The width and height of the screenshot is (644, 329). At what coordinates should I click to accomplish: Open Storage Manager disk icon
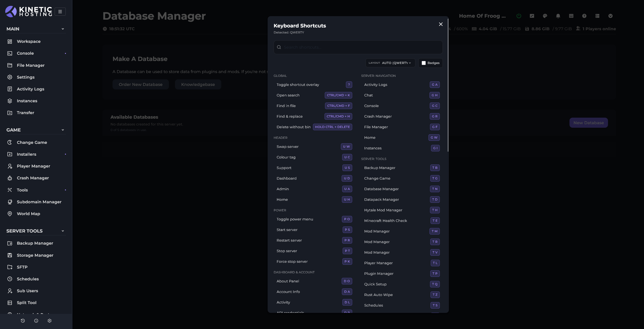coord(10,255)
